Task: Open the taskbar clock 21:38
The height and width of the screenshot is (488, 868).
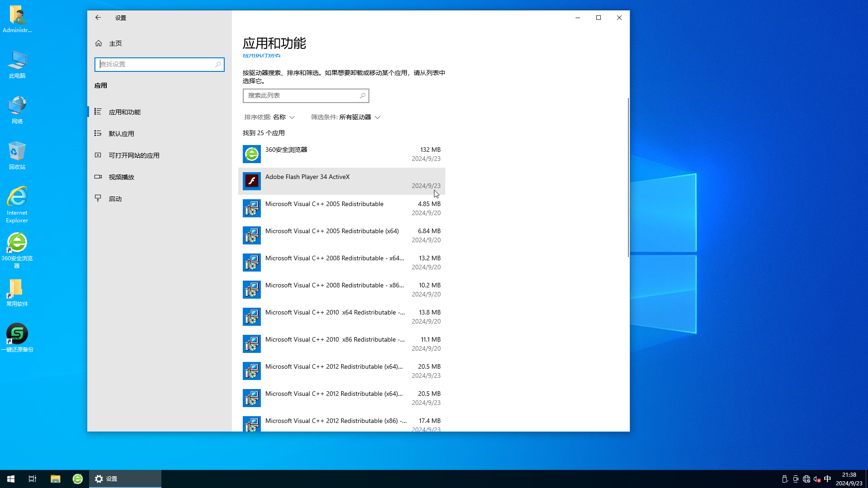Action: 849,479
